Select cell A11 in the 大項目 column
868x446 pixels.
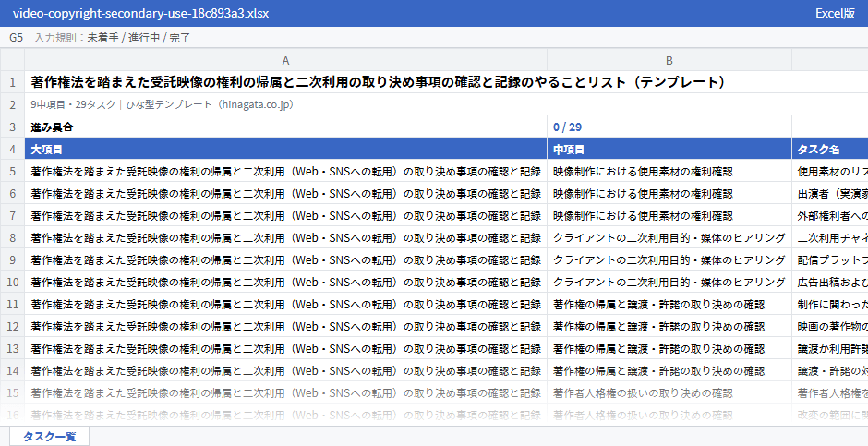[285, 304]
